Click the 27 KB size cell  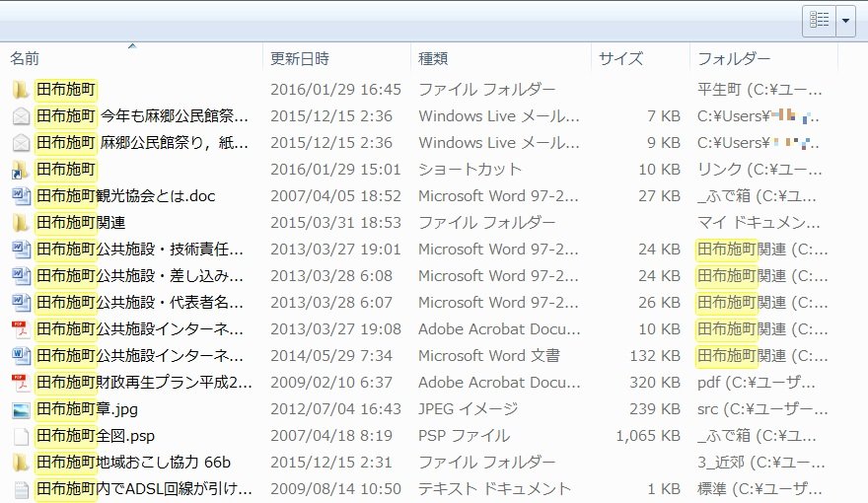coord(659,196)
